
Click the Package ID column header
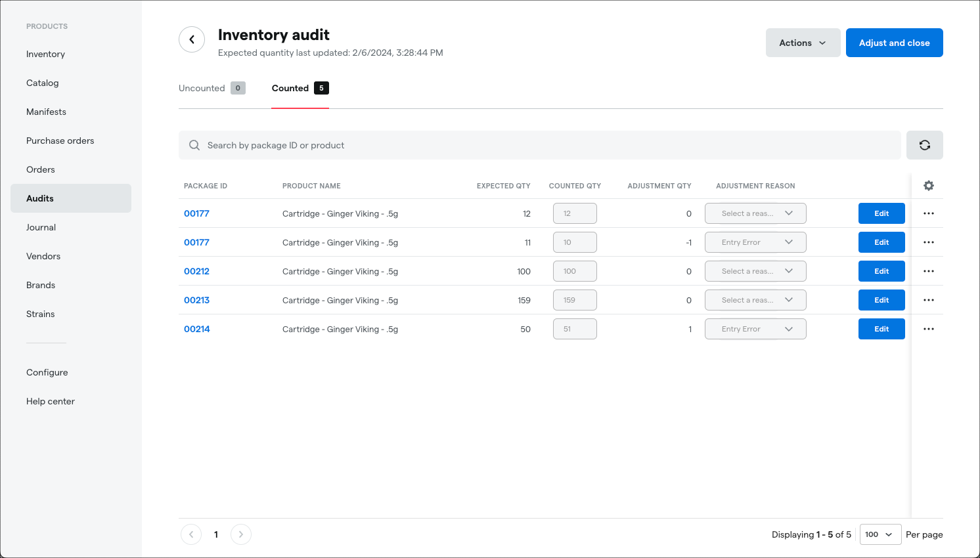point(206,186)
